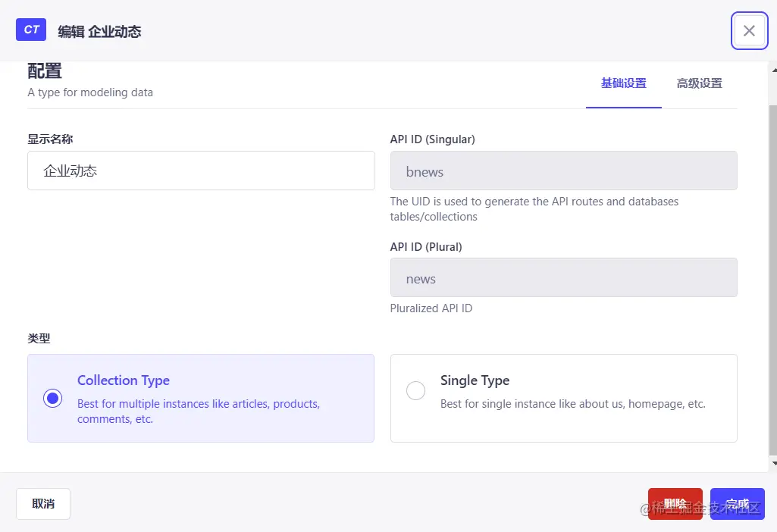The height and width of the screenshot is (532, 777).
Task: Click the Collection Type card title
Action: [124, 380]
